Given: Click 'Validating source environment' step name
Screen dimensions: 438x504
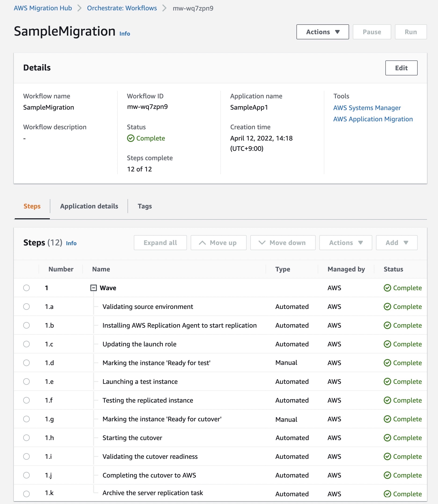Looking at the screenshot, I should pyautogui.click(x=148, y=307).
